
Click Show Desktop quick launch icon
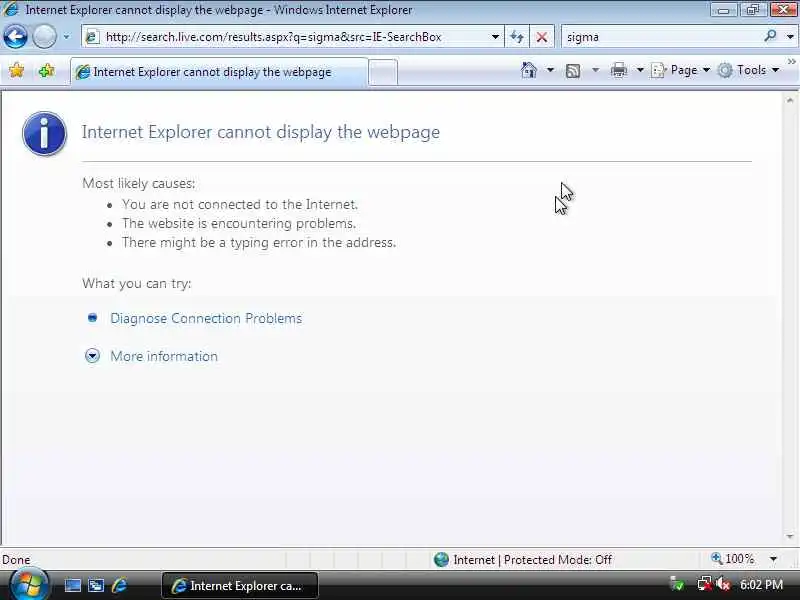coord(72,585)
